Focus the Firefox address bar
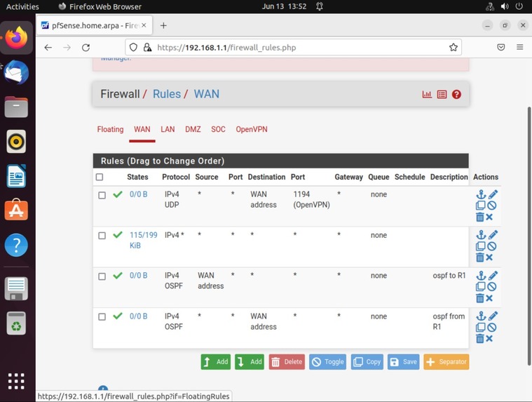This screenshot has width=532, height=402. click(x=294, y=47)
